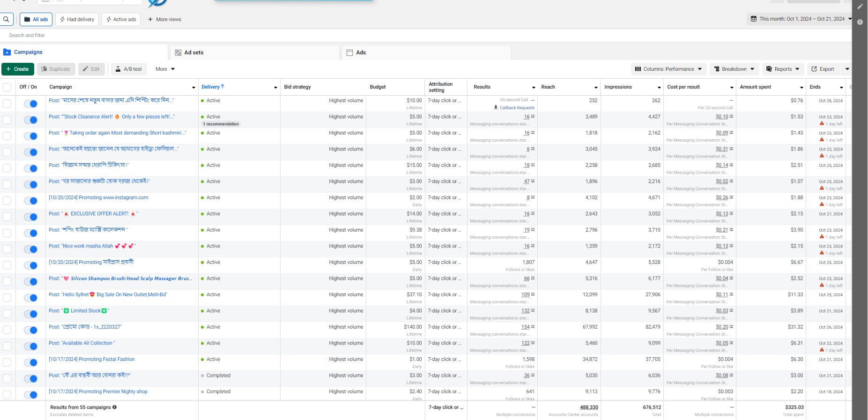Click results info icon on Limited Stock row
Image resolution: width=868 pixels, height=420 pixels.
tap(533, 310)
